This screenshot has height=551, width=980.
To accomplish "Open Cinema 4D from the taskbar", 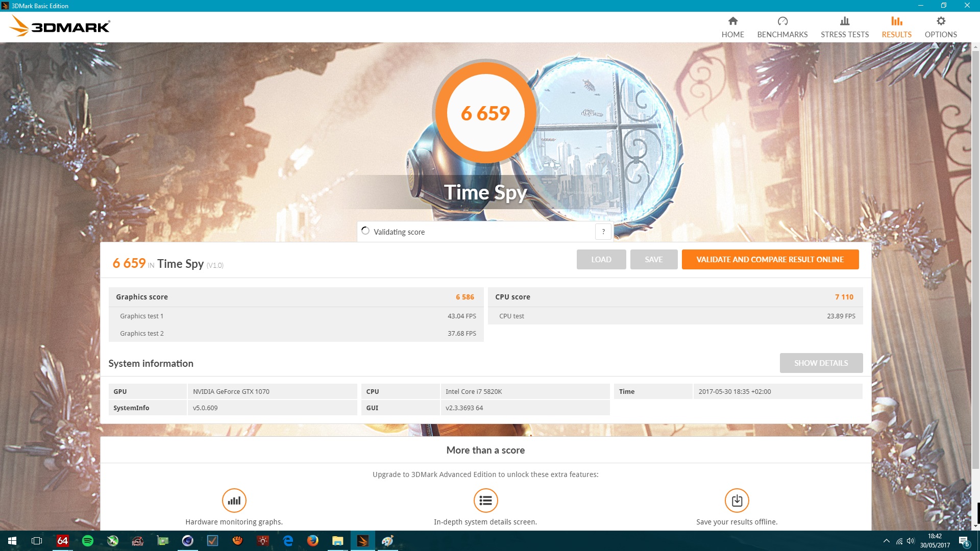I will pyautogui.click(x=187, y=541).
